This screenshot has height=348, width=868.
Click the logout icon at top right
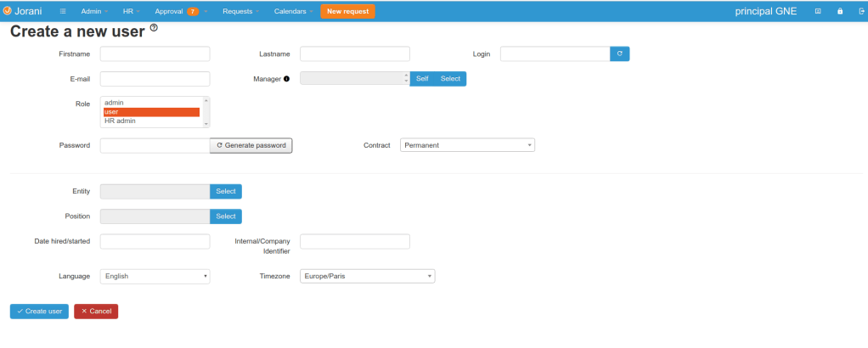(860, 12)
